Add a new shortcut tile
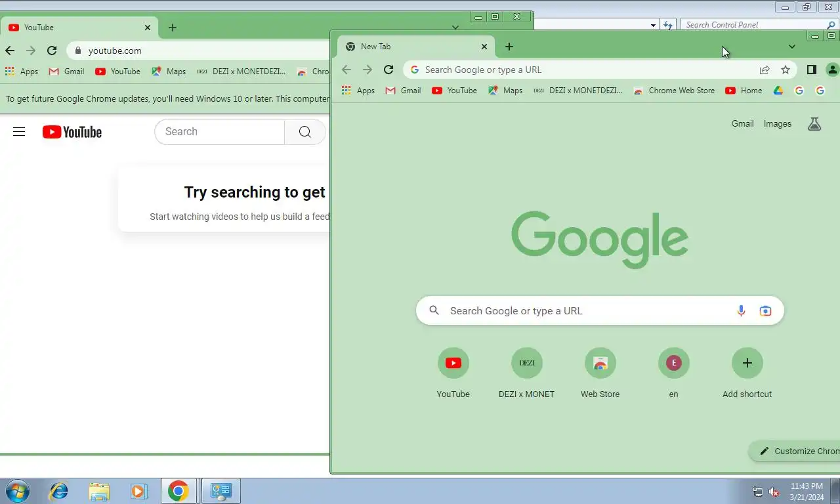Image resolution: width=840 pixels, height=504 pixels. (747, 373)
